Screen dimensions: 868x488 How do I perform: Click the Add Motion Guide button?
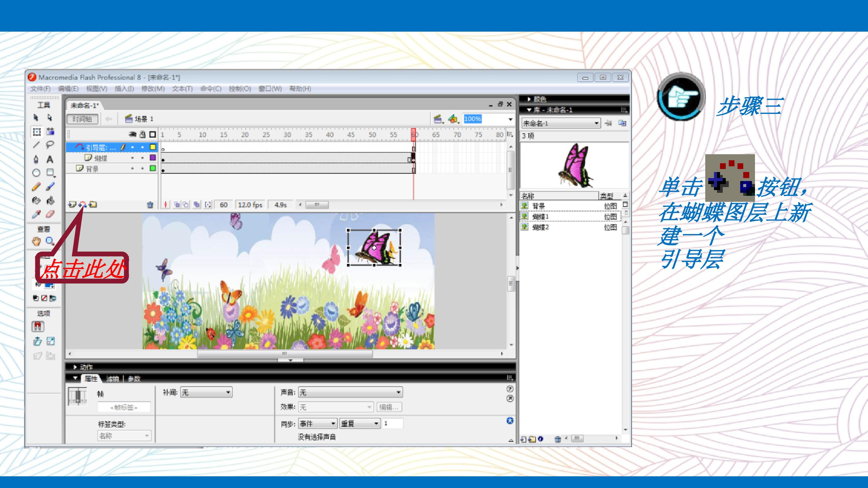83,205
